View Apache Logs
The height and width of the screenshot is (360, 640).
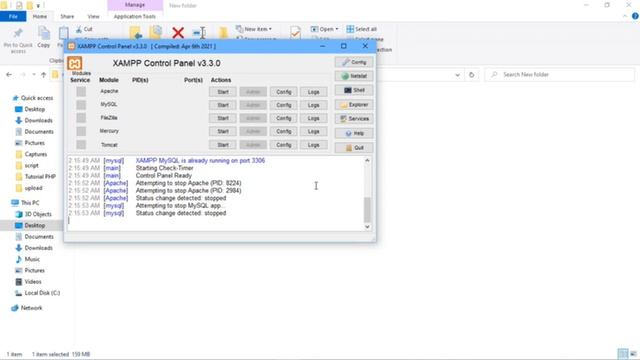tap(313, 92)
